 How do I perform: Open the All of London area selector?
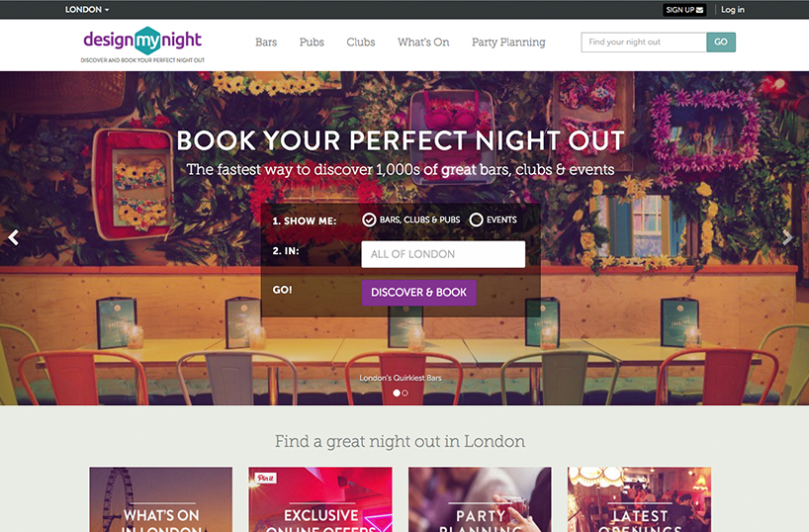click(x=443, y=254)
